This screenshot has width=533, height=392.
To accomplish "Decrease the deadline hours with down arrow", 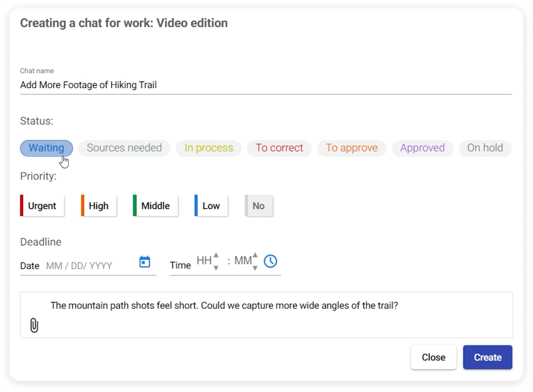I will (216, 268).
